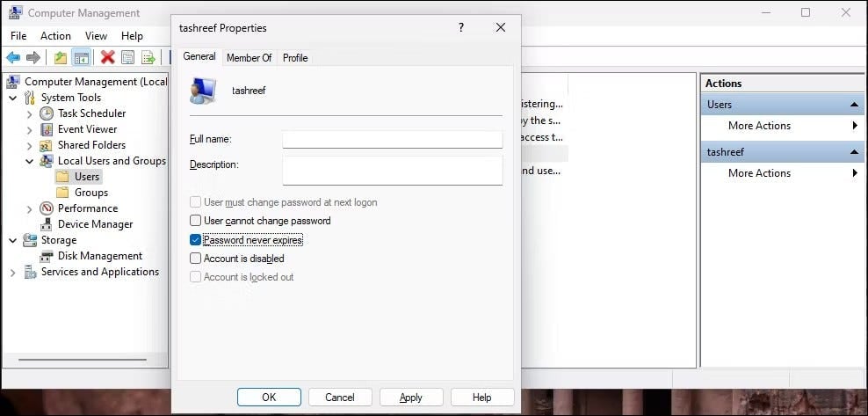Click the question mark help button in dialog
The width and height of the screenshot is (868, 416).
tap(461, 27)
